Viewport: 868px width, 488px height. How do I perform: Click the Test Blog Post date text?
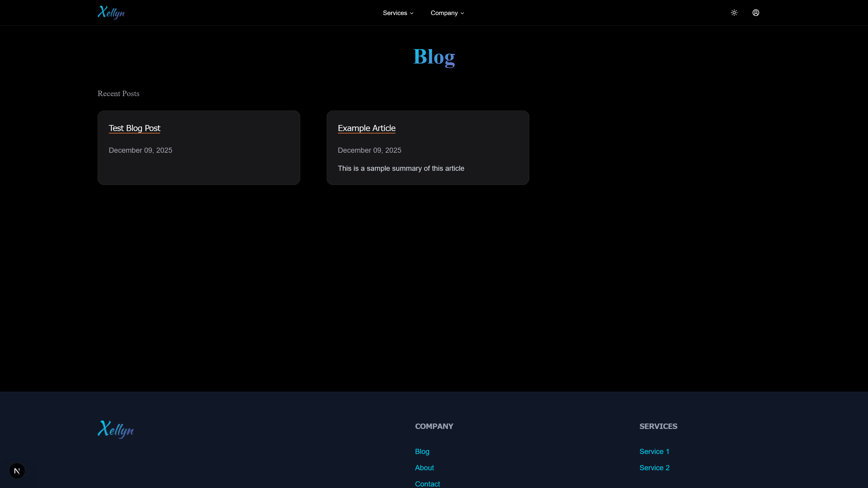(140, 150)
